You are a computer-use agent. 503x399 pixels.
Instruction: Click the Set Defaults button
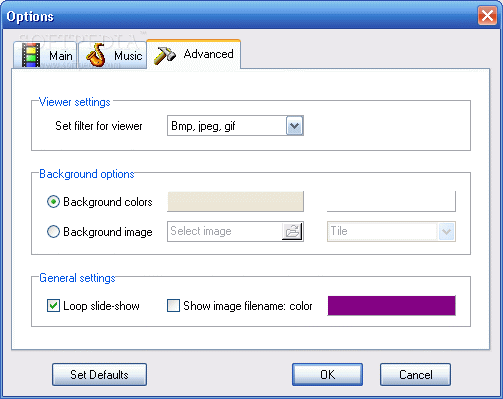coord(99,375)
